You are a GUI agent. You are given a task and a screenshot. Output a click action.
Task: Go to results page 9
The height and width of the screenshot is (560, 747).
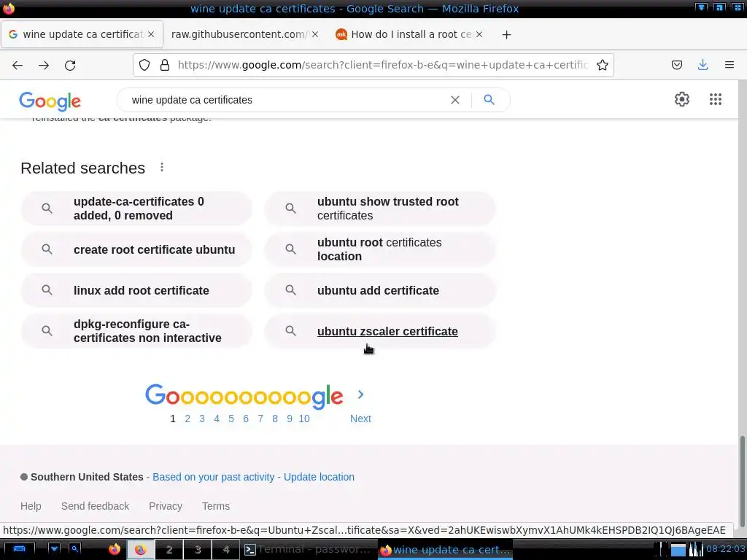289,419
